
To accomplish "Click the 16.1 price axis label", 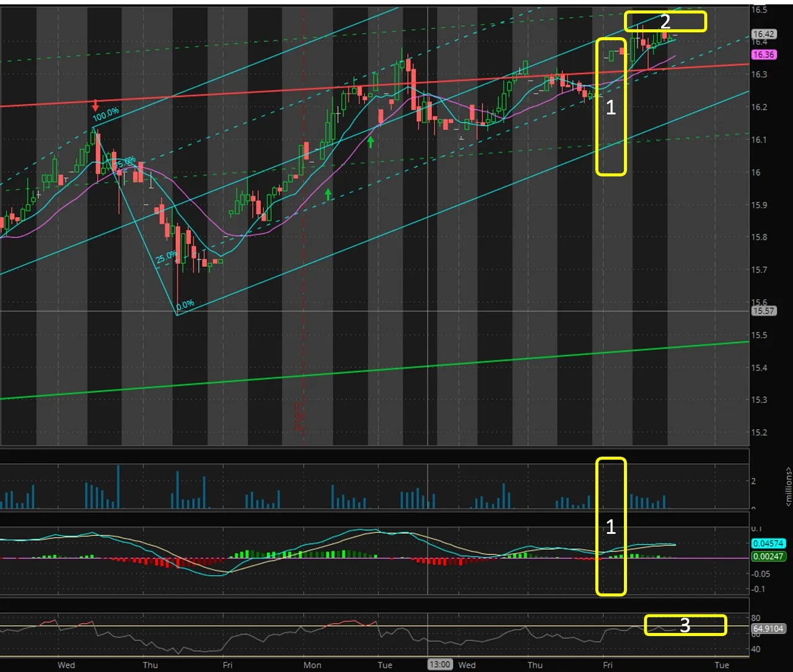I will (x=759, y=140).
